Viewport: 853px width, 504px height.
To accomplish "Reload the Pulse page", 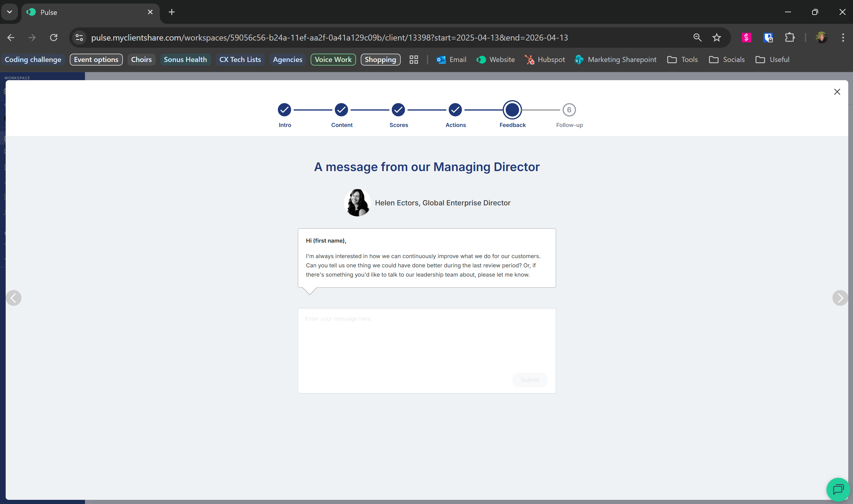I will pyautogui.click(x=54, y=37).
